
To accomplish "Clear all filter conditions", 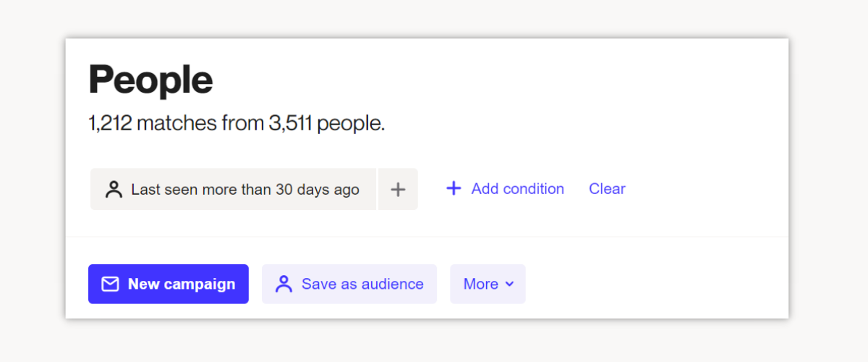I will pos(607,189).
